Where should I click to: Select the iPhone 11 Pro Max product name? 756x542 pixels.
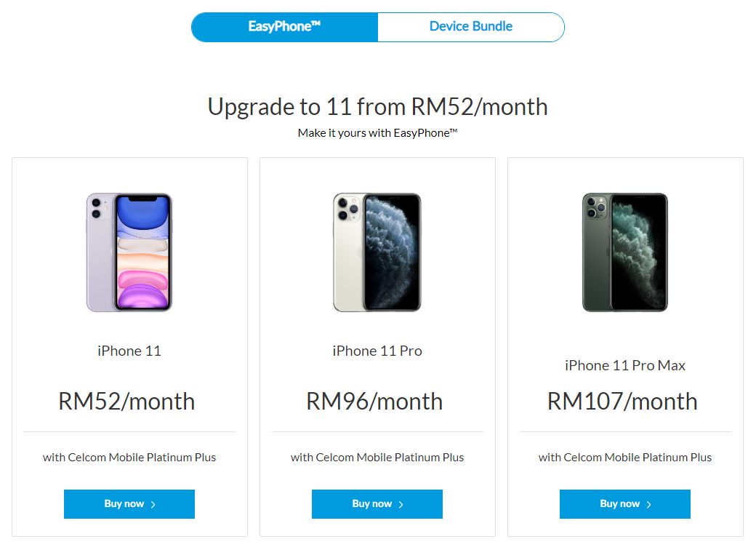(x=625, y=365)
